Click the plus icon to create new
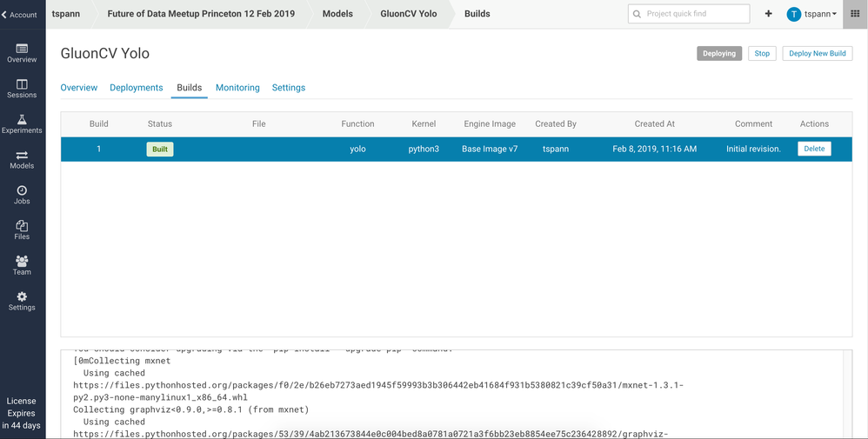Image resolution: width=868 pixels, height=439 pixels. [x=768, y=14]
